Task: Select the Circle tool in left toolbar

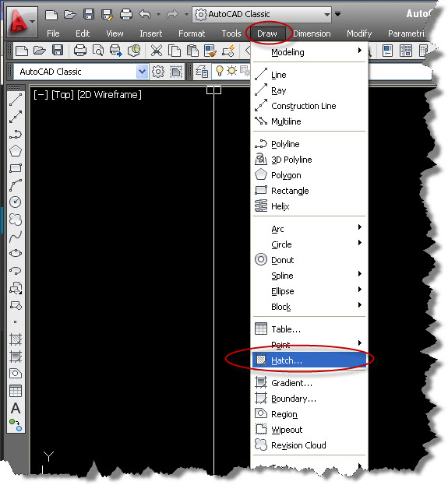Action: click(16, 202)
